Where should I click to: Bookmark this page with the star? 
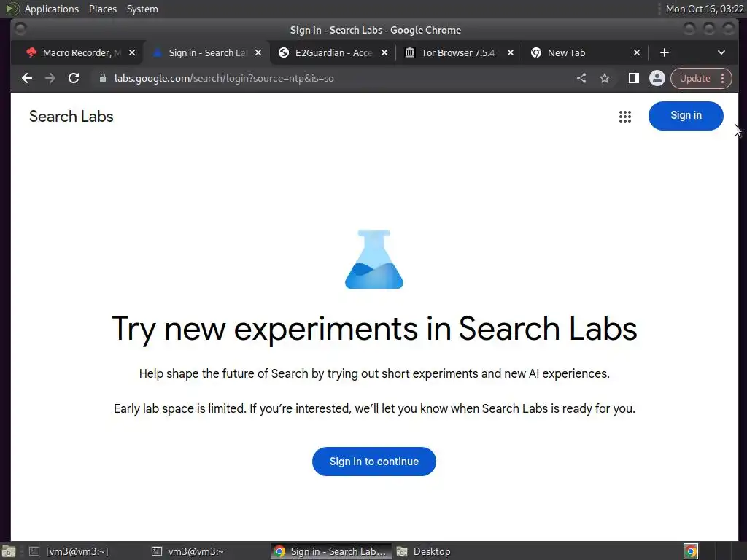click(x=605, y=78)
